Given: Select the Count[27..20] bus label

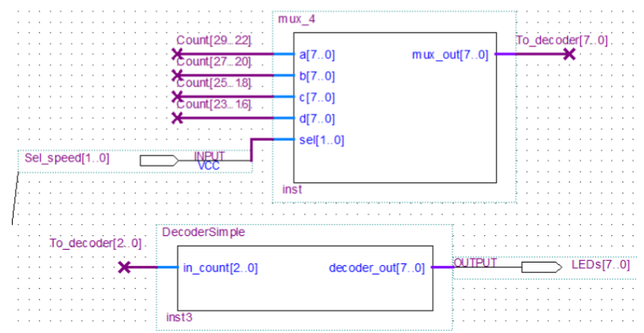Looking at the screenshot, I should click(x=214, y=62).
